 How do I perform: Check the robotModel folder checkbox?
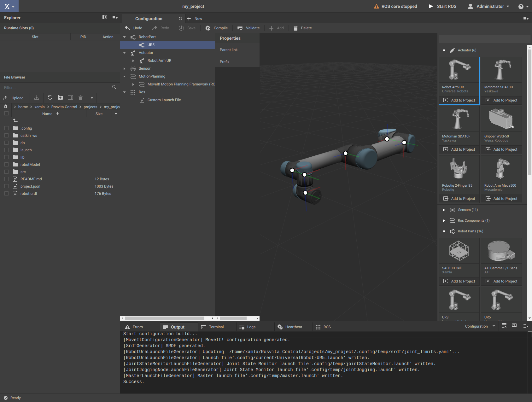(x=6, y=165)
